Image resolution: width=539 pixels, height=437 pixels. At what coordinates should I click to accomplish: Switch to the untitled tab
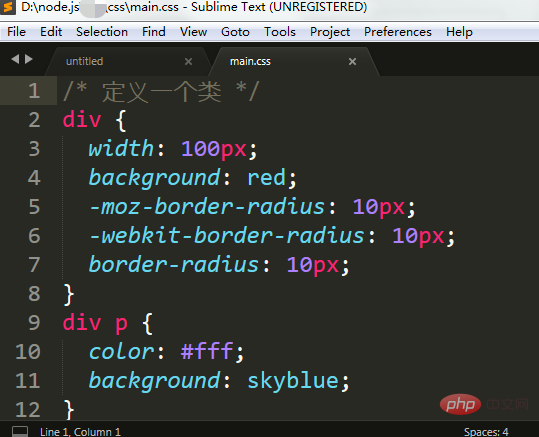[85, 62]
